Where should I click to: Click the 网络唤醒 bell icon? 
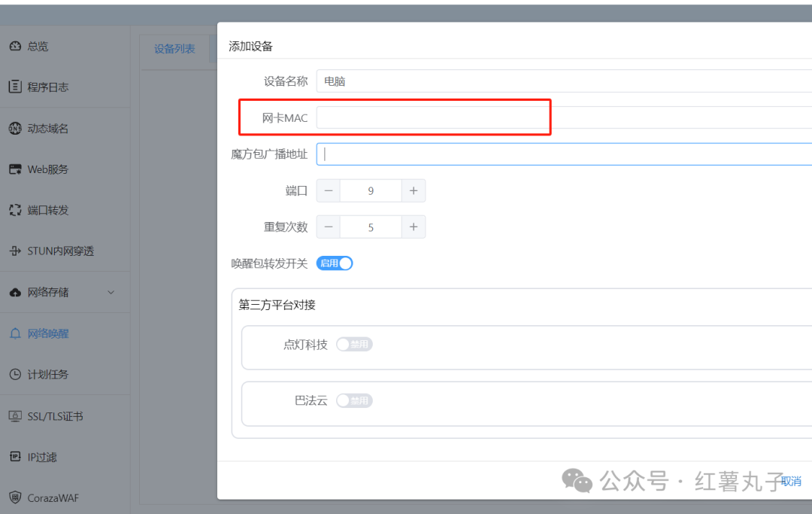pyautogui.click(x=15, y=333)
